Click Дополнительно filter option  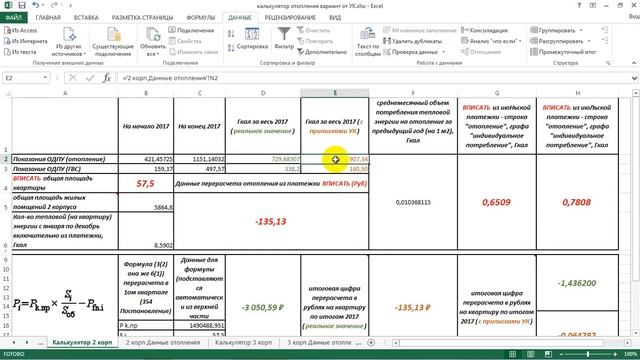click(322, 52)
